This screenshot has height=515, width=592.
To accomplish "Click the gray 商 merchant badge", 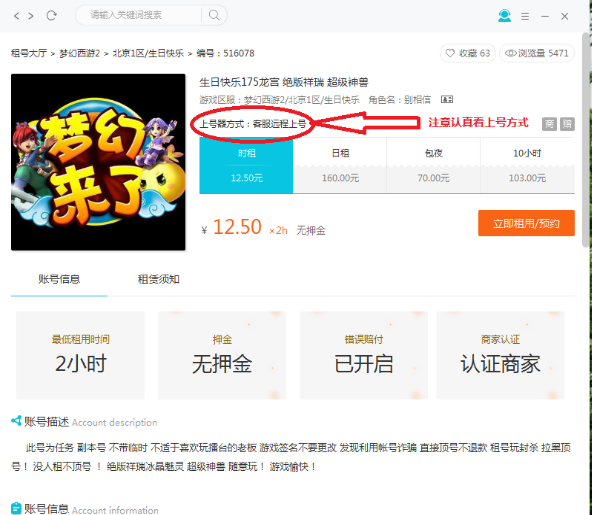I will 549,124.
